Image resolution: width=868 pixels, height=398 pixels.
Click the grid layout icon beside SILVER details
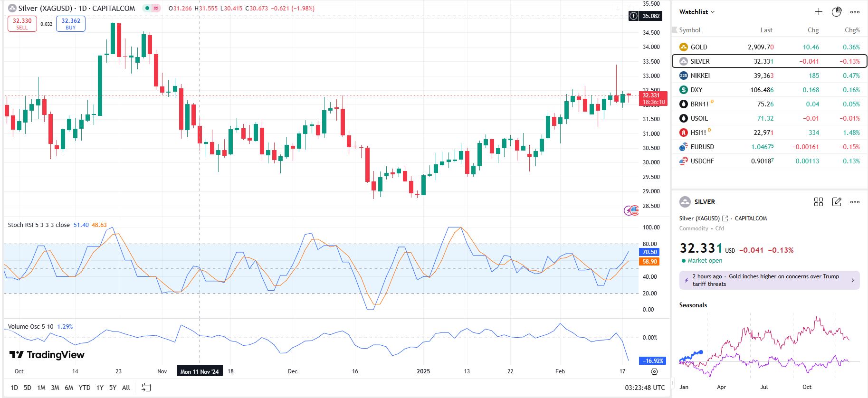[x=818, y=202]
